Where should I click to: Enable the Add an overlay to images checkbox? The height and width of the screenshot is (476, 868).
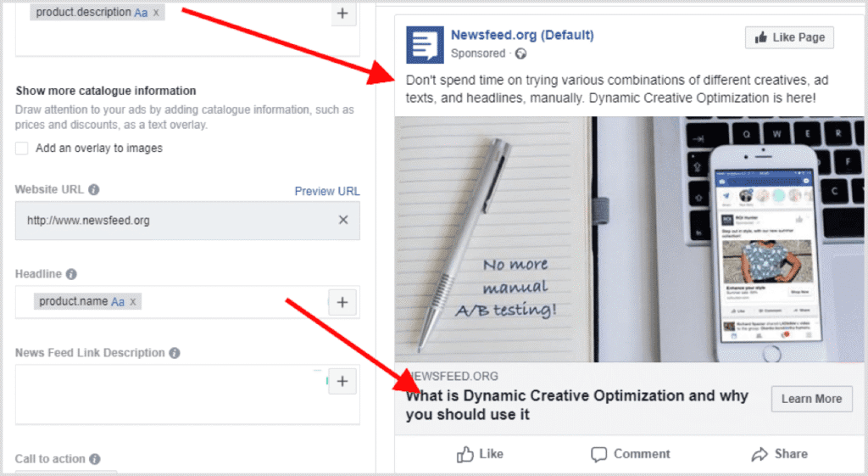21,148
